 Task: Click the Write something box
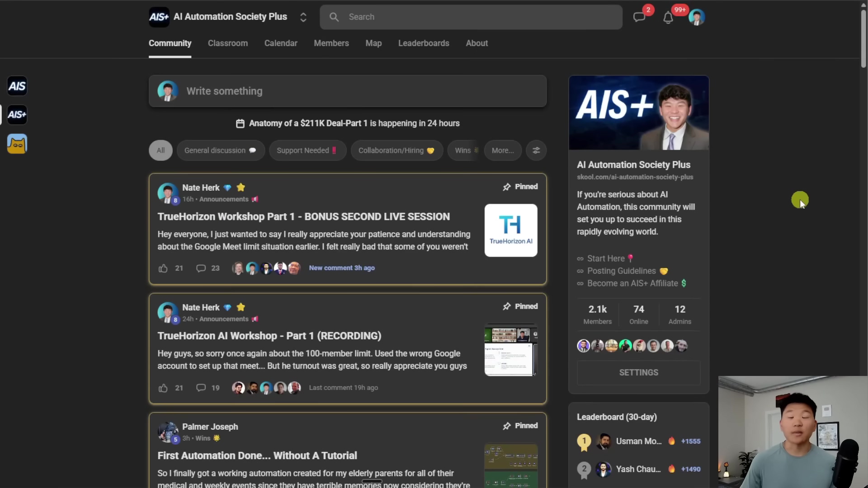point(348,91)
